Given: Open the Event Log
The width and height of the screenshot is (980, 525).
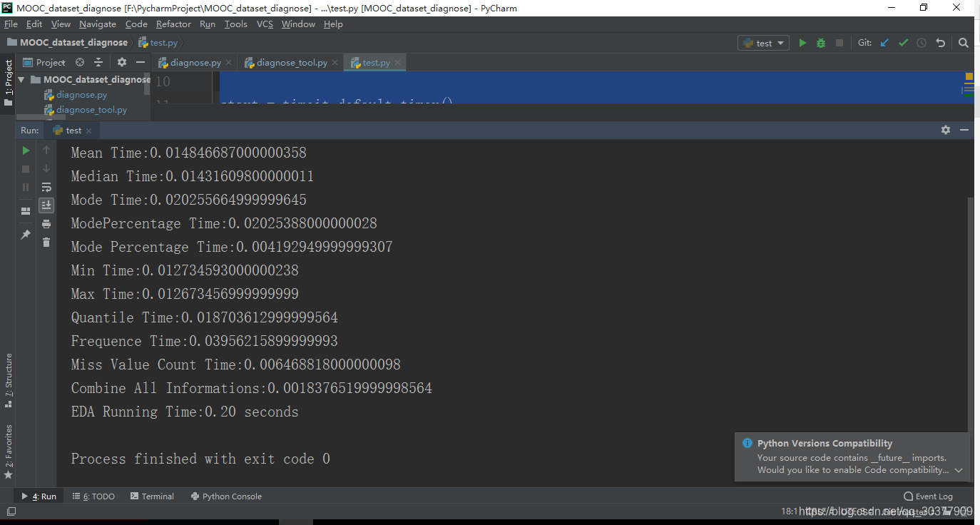Looking at the screenshot, I should tap(928, 496).
